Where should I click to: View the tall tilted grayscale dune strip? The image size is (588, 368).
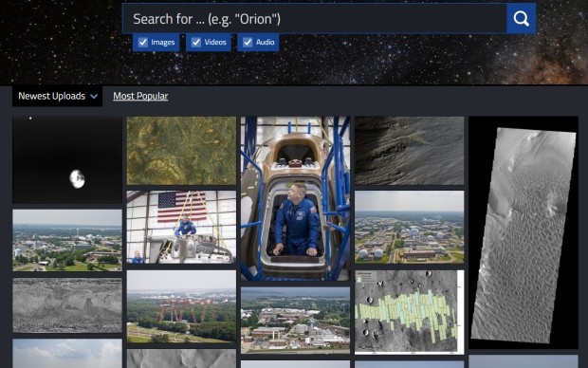pyautogui.click(x=524, y=232)
